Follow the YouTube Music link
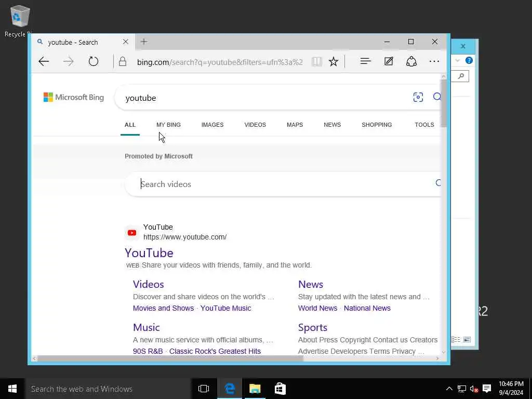The image size is (532, 399). pyautogui.click(x=225, y=308)
